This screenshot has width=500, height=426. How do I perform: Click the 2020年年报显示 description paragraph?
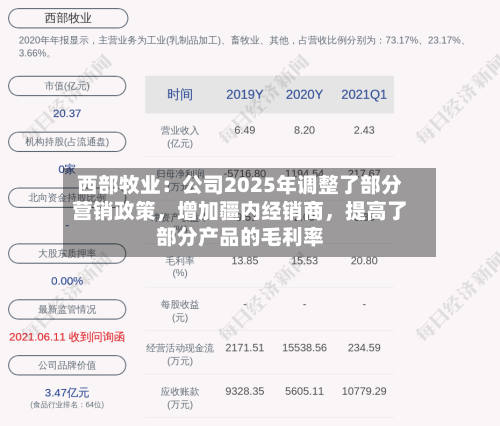tap(243, 47)
